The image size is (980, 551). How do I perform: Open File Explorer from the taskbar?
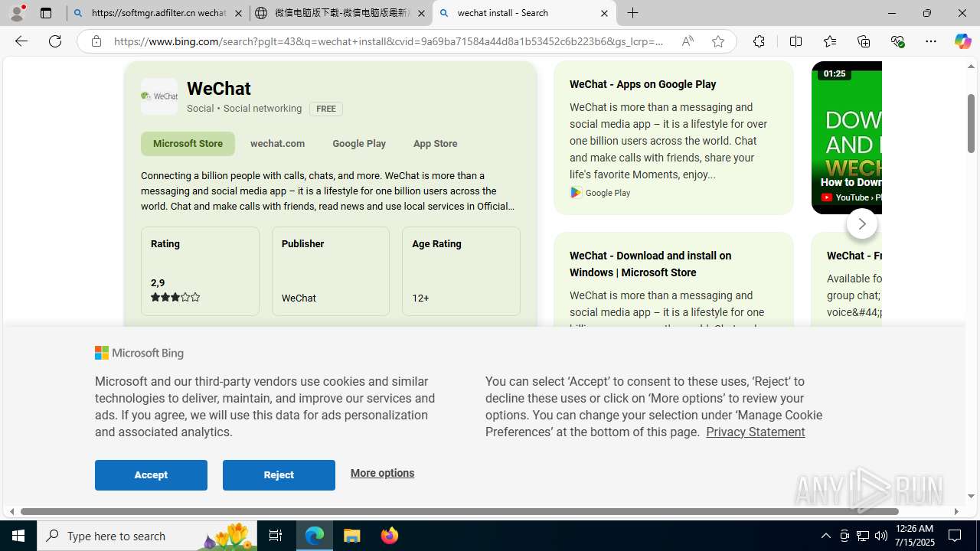pos(352,536)
